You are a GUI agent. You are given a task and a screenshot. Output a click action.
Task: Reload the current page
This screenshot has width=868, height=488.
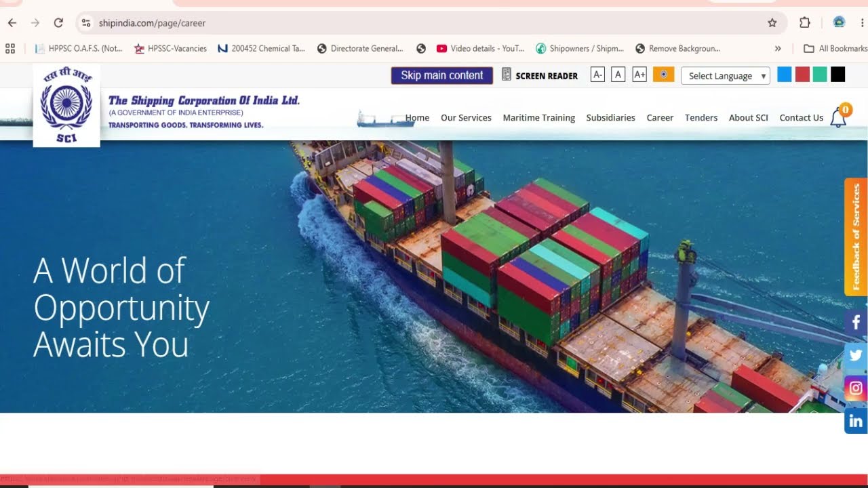pyautogui.click(x=58, y=23)
